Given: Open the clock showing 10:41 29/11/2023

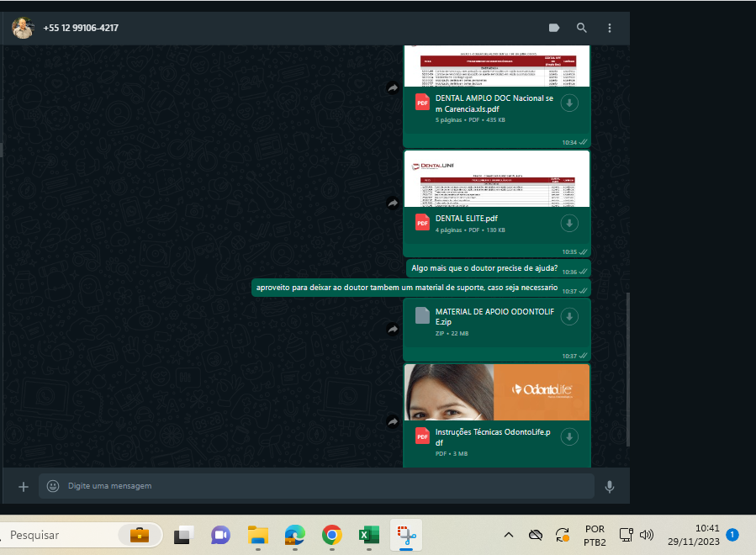Looking at the screenshot, I should click(x=693, y=535).
